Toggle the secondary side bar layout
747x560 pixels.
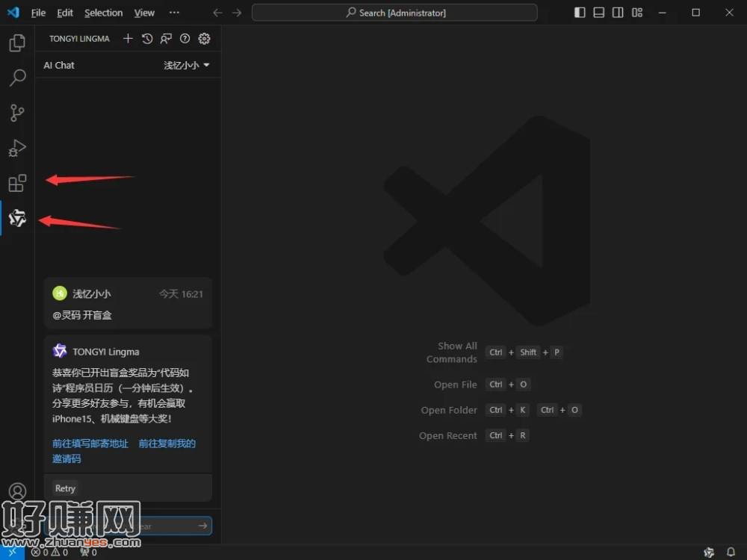click(x=618, y=13)
